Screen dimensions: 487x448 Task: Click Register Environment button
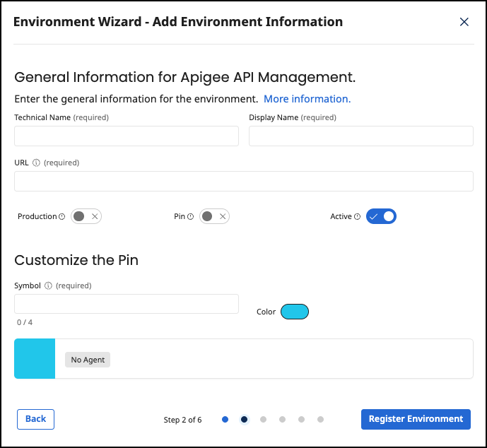tap(416, 419)
